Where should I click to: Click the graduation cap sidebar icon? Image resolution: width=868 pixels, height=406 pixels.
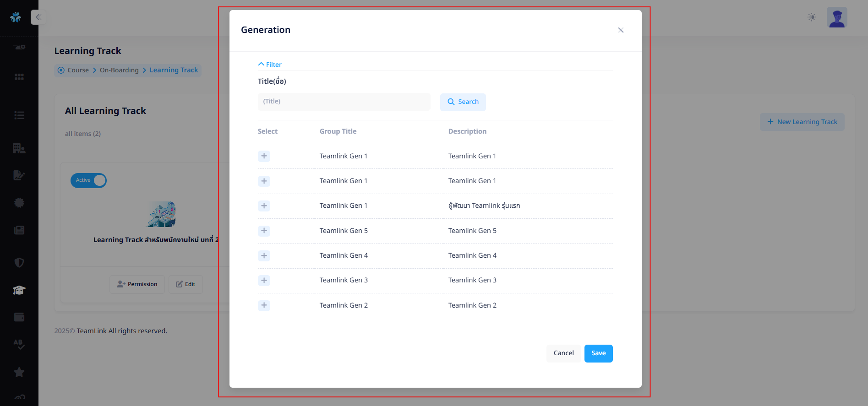click(x=19, y=290)
